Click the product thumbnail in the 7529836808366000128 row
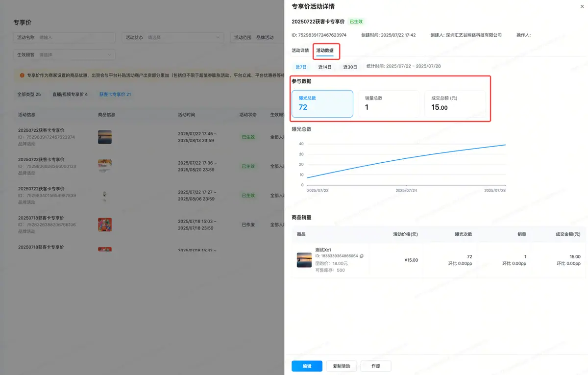 click(105, 166)
